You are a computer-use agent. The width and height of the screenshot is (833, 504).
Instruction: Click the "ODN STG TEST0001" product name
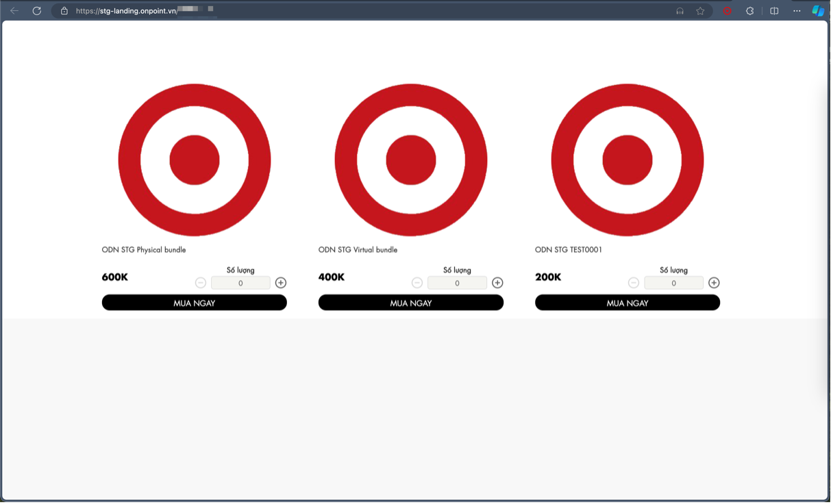569,250
